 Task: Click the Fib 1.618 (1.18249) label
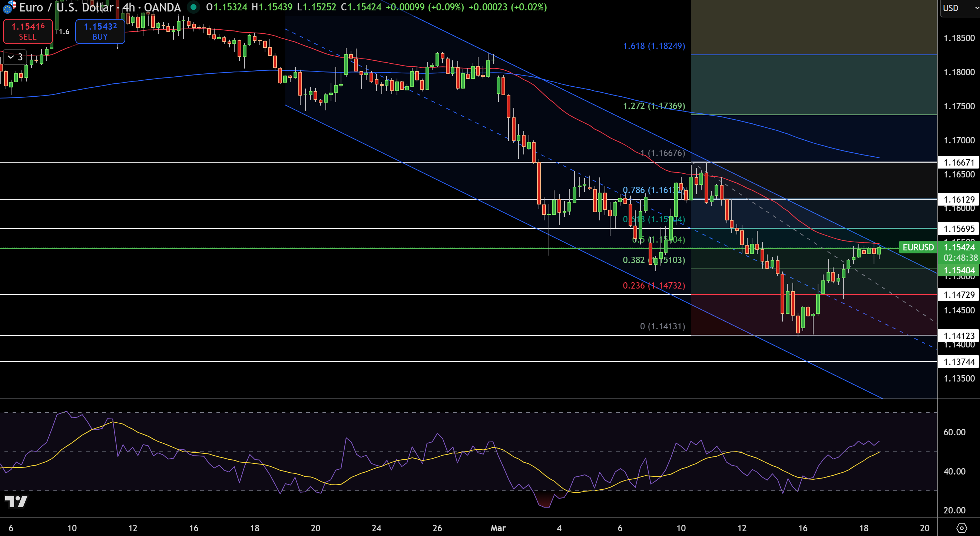click(653, 46)
